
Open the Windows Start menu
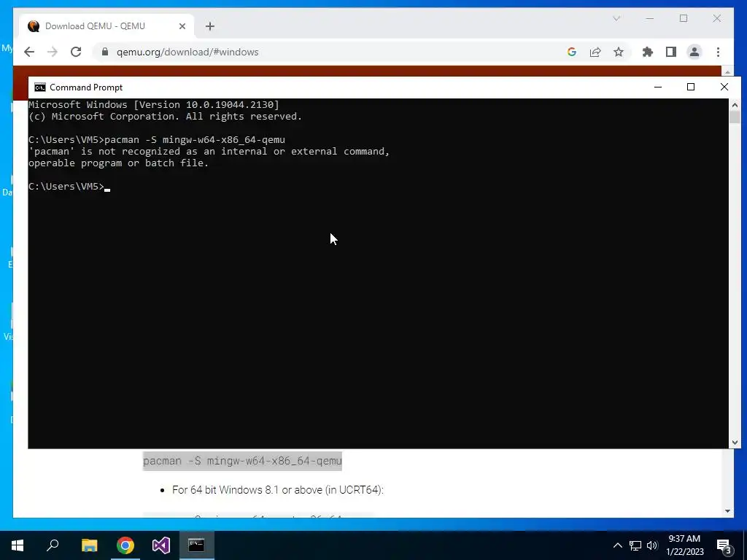18,545
